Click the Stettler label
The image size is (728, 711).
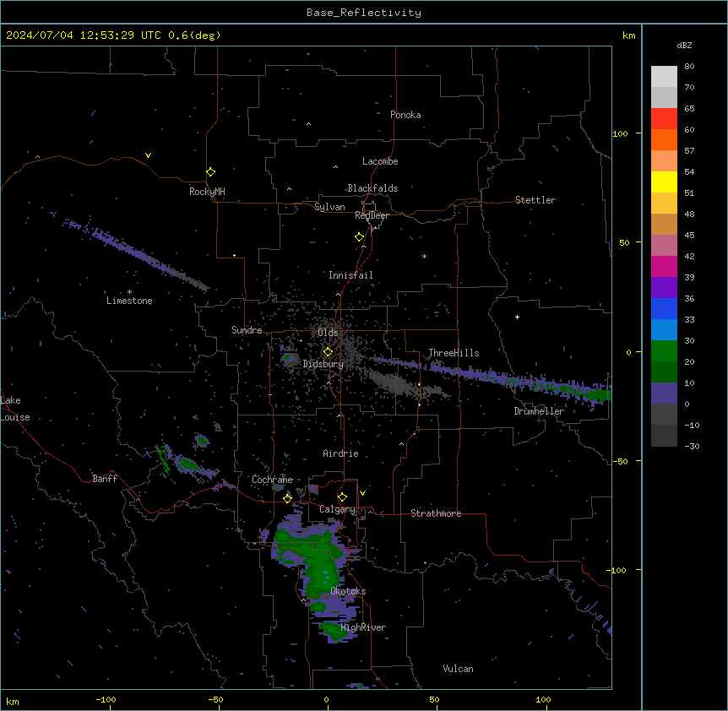pyautogui.click(x=535, y=200)
